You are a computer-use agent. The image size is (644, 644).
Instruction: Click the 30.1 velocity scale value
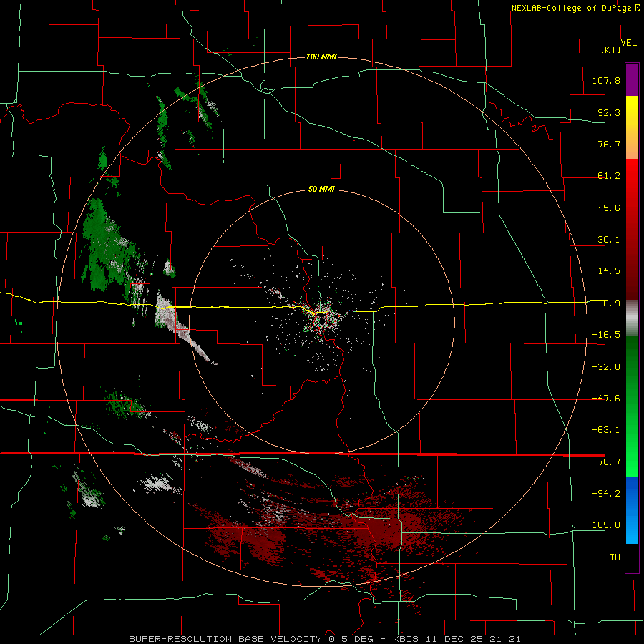pyautogui.click(x=609, y=240)
